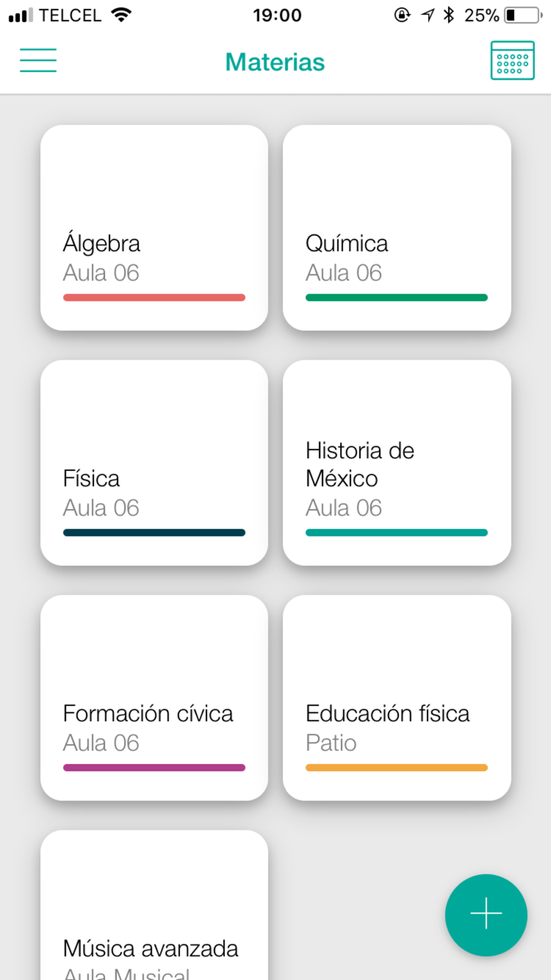Tap the Materias title
This screenshot has height=980, width=551.
point(275,62)
